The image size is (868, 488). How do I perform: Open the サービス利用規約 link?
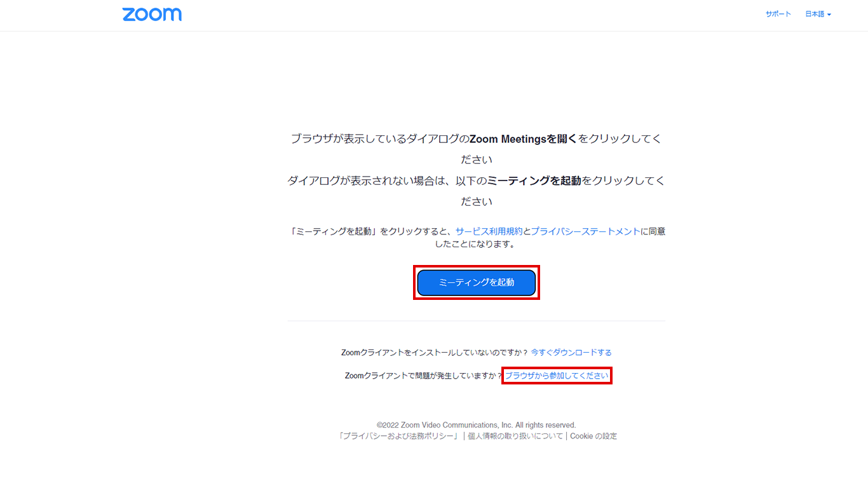click(x=489, y=231)
